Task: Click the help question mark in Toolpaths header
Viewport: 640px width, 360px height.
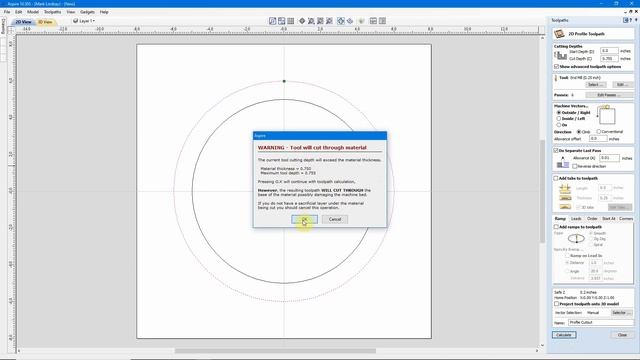Action: (631, 20)
